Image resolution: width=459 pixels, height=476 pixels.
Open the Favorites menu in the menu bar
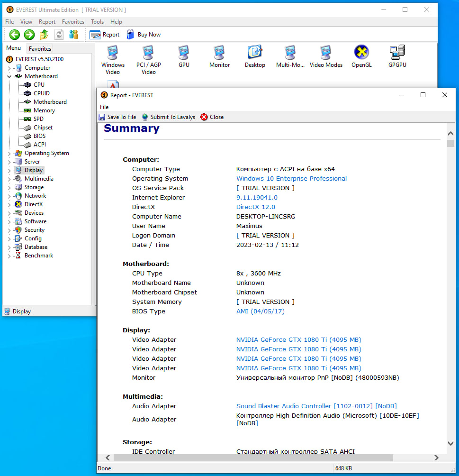(x=73, y=22)
